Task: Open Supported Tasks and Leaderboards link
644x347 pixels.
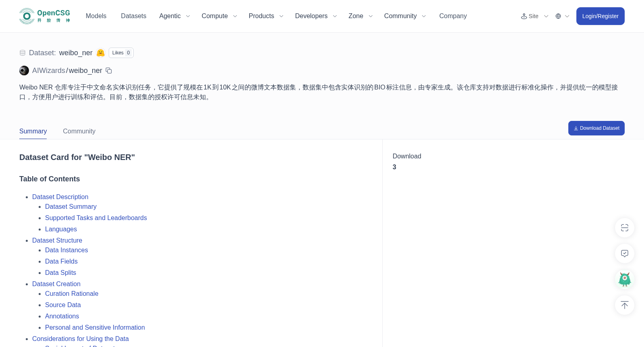Action: 96,218
